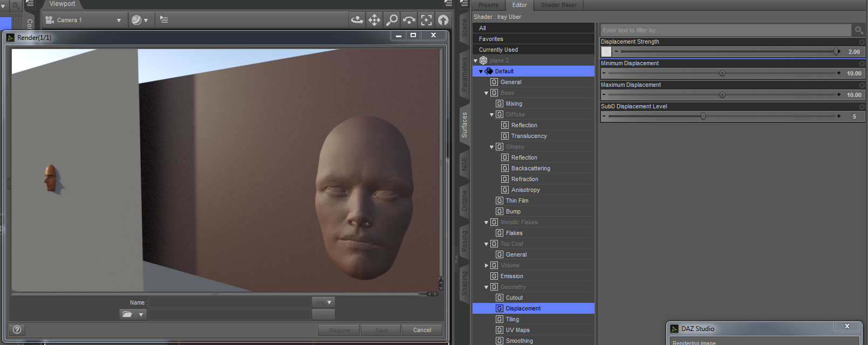Click the orbit/rotate view icon in viewport
868x345 pixels.
click(x=357, y=20)
